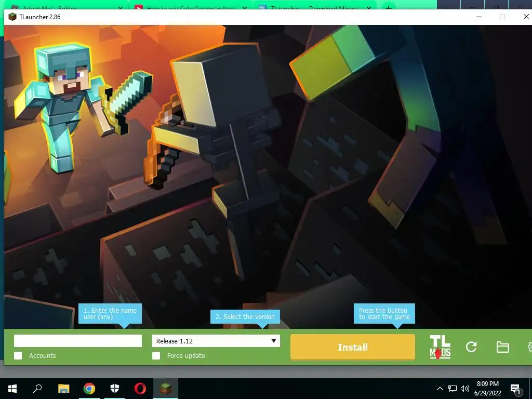This screenshot has width=532, height=399.
Task: Click the 'Press the button' hint
Action: click(384, 313)
